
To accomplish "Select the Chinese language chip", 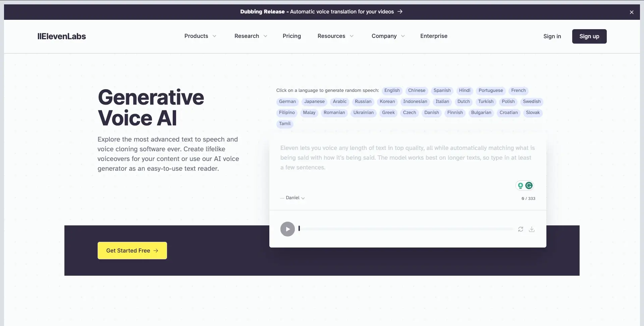I will 417,91.
